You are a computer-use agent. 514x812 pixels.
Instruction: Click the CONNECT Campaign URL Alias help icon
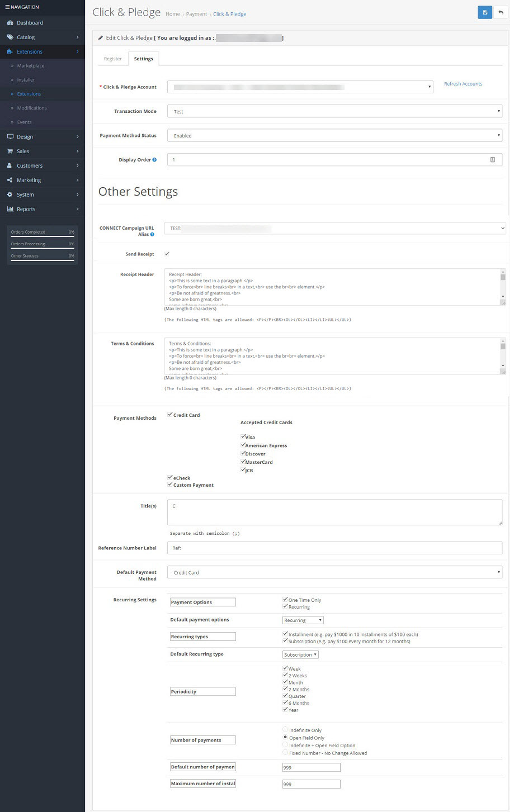152,235
